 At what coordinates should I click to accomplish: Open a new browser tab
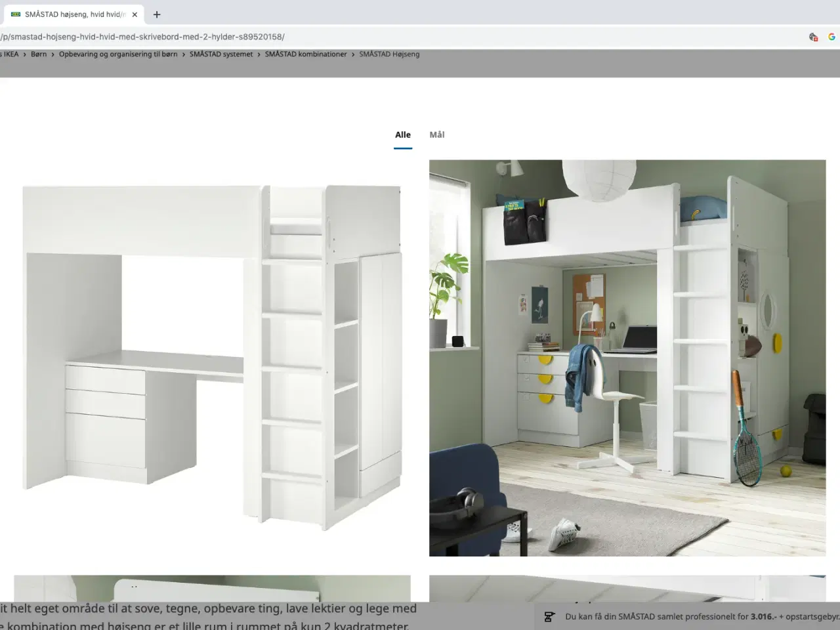click(156, 14)
